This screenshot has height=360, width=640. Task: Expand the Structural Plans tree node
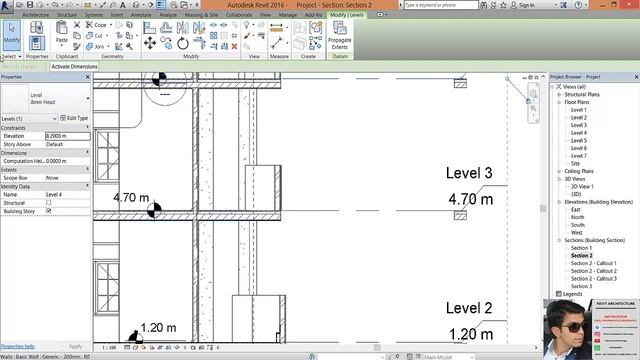[x=559, y=94]
